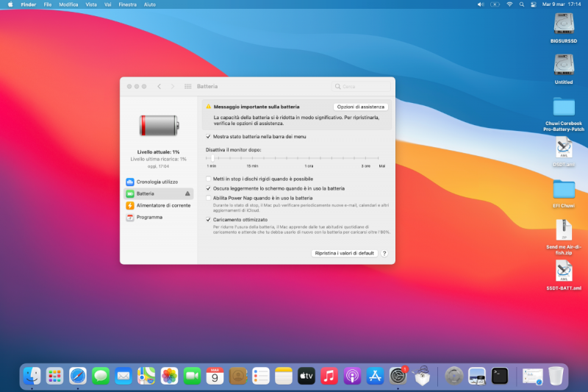Click the Cerca search field
This screenshot has height=392, width=588.
click(360, 86)
